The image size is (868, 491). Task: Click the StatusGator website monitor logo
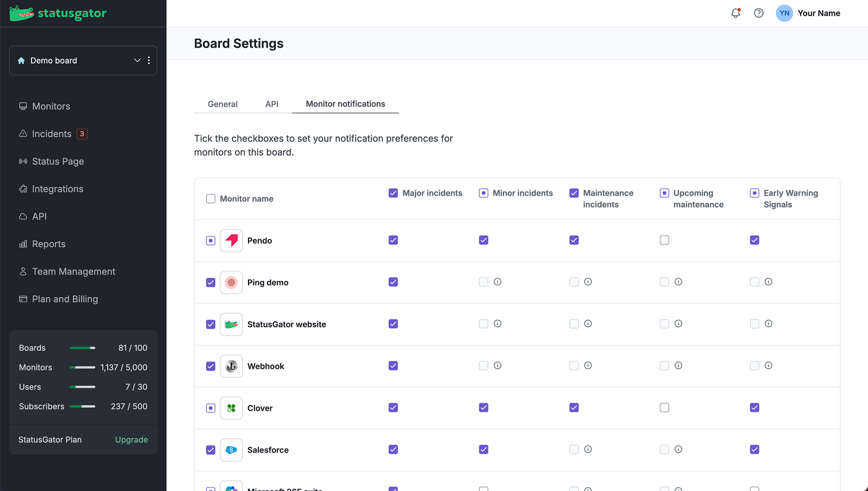coord(231,324)
